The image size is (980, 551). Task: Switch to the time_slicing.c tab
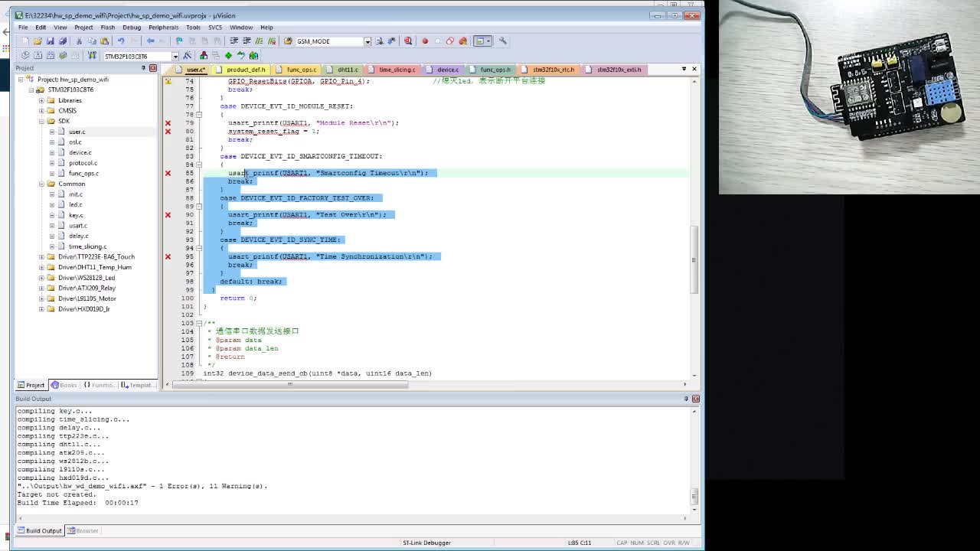[x=394, y=70]
